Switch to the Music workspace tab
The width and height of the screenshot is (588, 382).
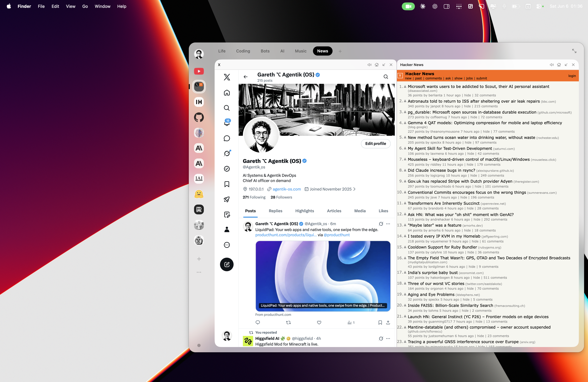[x=301, y=51]
